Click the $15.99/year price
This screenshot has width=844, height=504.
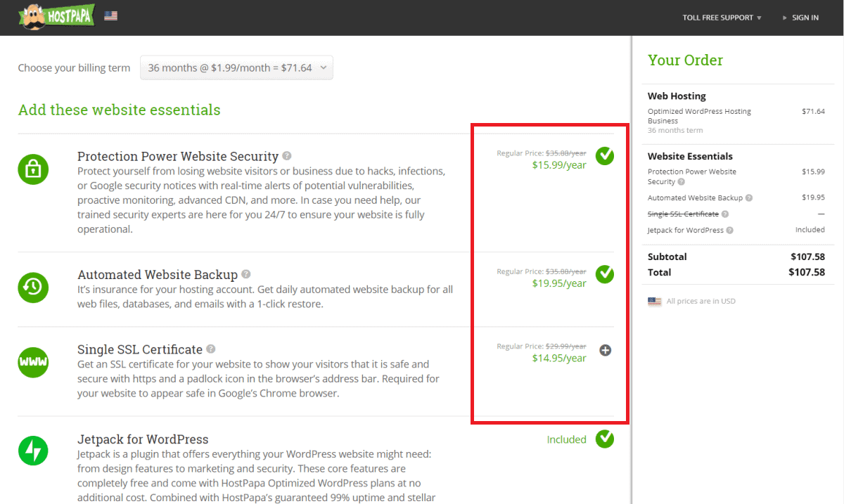[x=559, y=165]
